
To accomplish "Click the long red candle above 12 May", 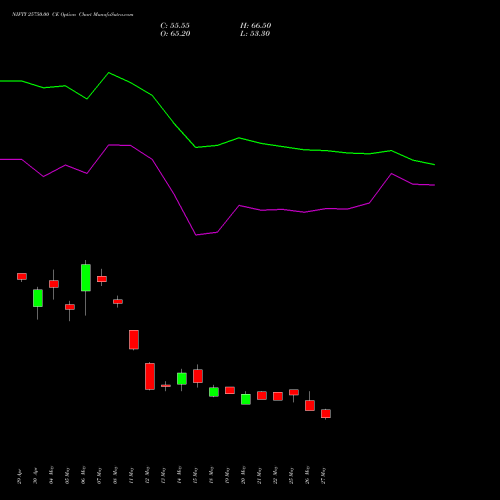I will [150, 376].
